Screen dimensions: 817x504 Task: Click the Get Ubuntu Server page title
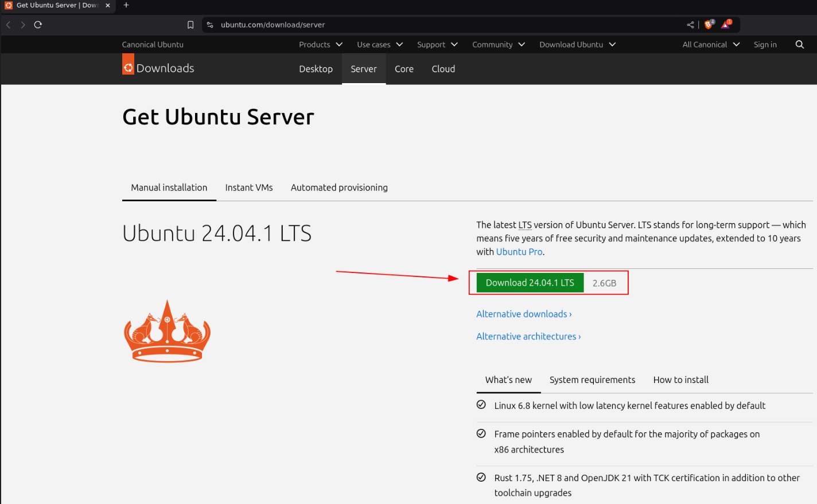click(x=218, y=117)
